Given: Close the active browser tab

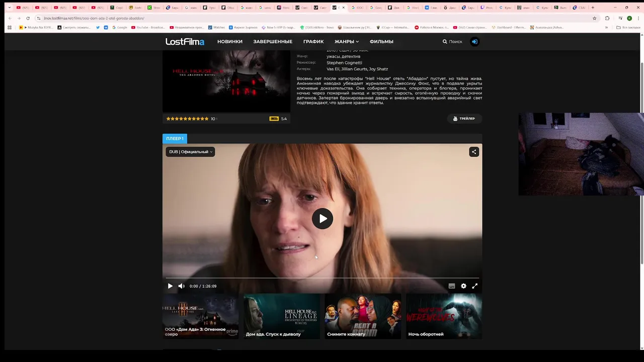Looking at the screenshot, I should point(343,8).
